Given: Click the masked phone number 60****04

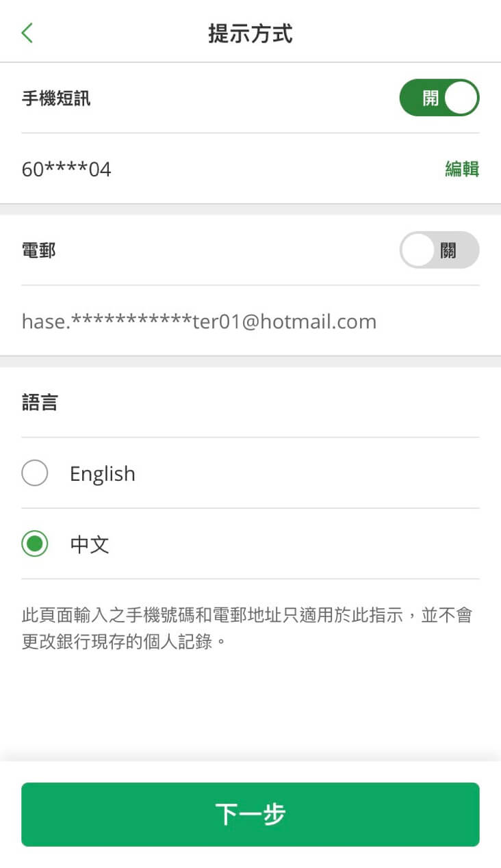Looking at the screenshot, I should click(x=66, y=169).
